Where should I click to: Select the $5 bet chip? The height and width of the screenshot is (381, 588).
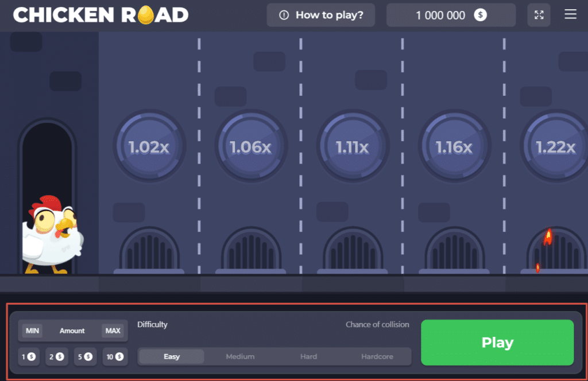coord(85,356)
